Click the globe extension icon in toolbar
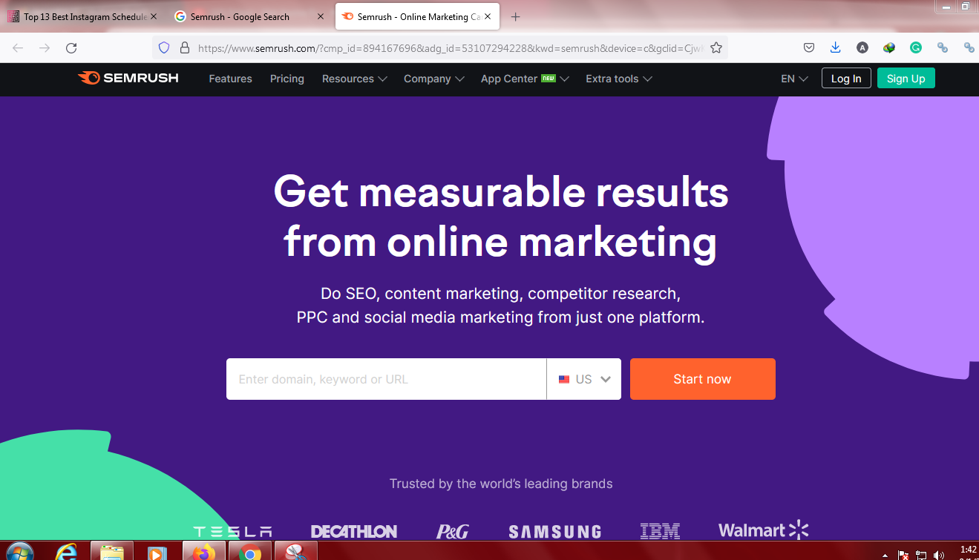The image size is (979, 560). pos(888,47)
